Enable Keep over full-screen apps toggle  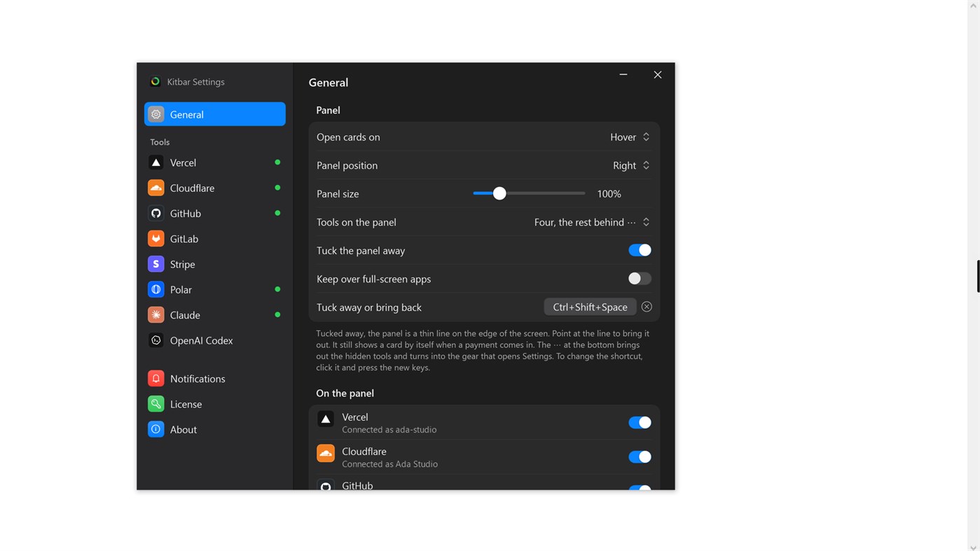click(x=640, y=279)
